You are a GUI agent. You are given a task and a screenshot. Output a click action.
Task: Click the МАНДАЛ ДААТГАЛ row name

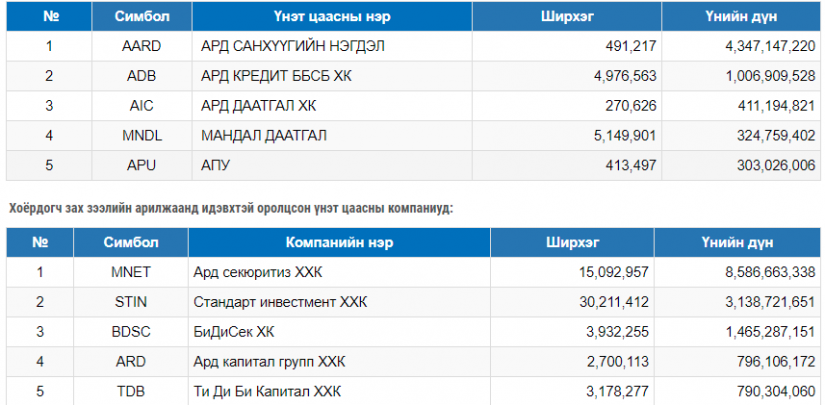332,136
